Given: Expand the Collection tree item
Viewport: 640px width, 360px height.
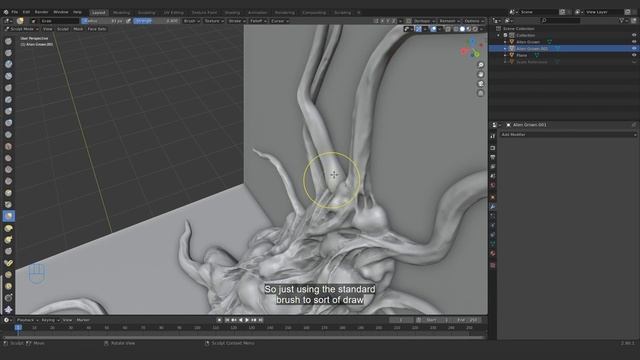Looking at the screenshot, I should [499, 35].
